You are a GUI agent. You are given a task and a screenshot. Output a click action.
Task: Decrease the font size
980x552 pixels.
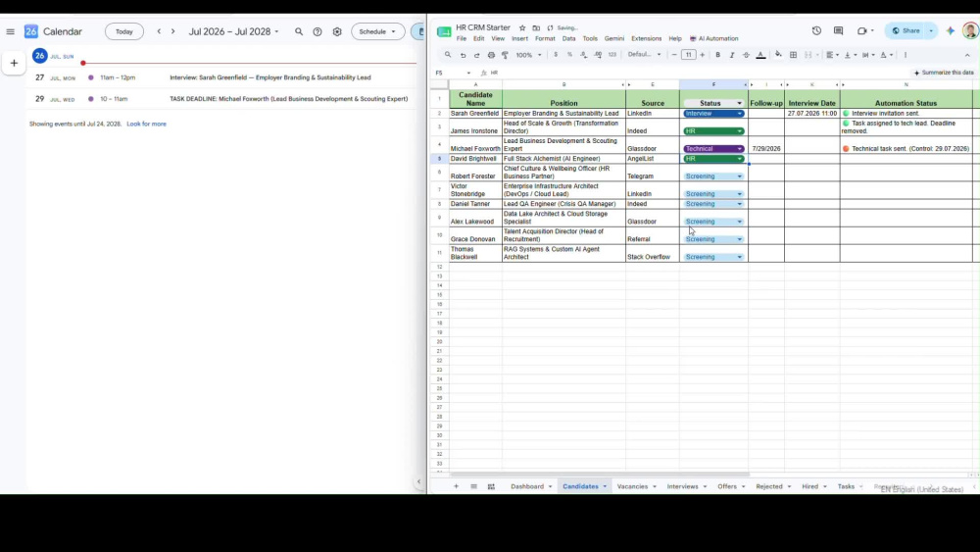click(x=674, y=55)
